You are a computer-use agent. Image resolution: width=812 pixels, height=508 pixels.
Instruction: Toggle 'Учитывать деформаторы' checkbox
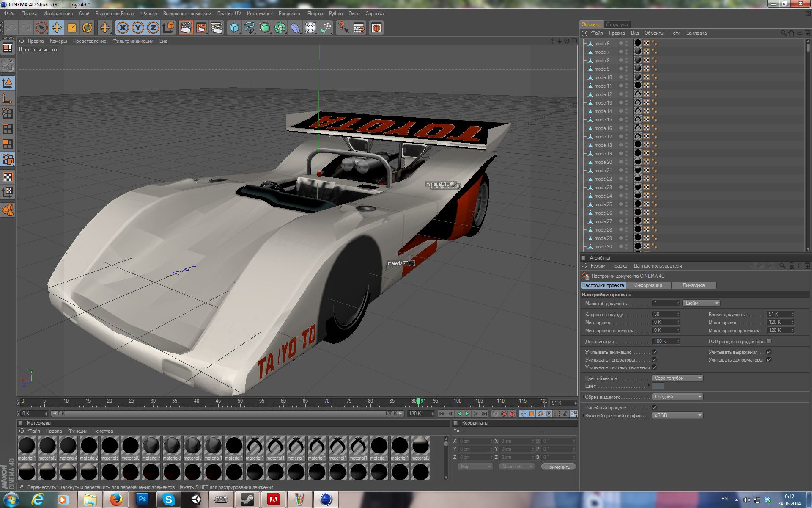pos(769,360)
